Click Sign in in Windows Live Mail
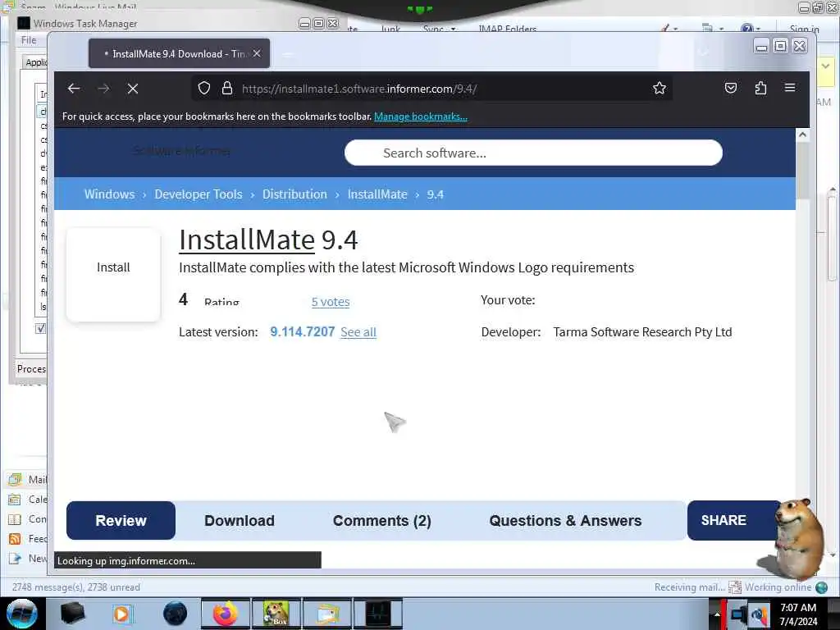This screenshot has width=840, height=630. (x=804, y=29)
